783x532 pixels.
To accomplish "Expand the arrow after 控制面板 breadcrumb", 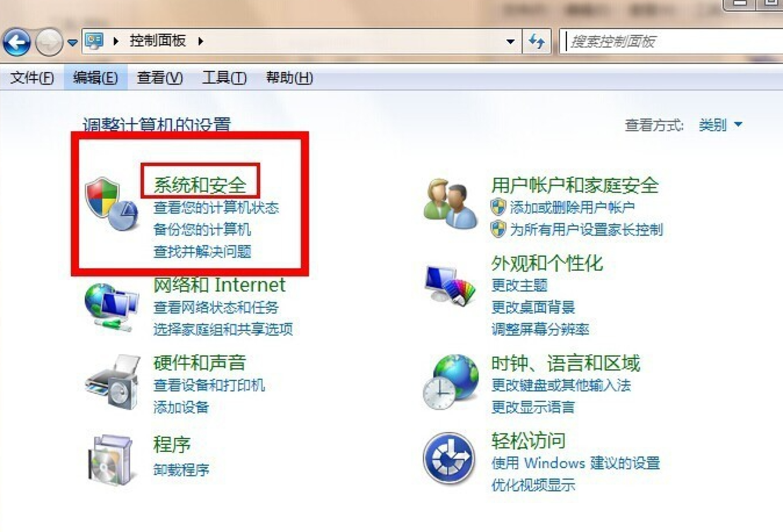I will 201,42.
